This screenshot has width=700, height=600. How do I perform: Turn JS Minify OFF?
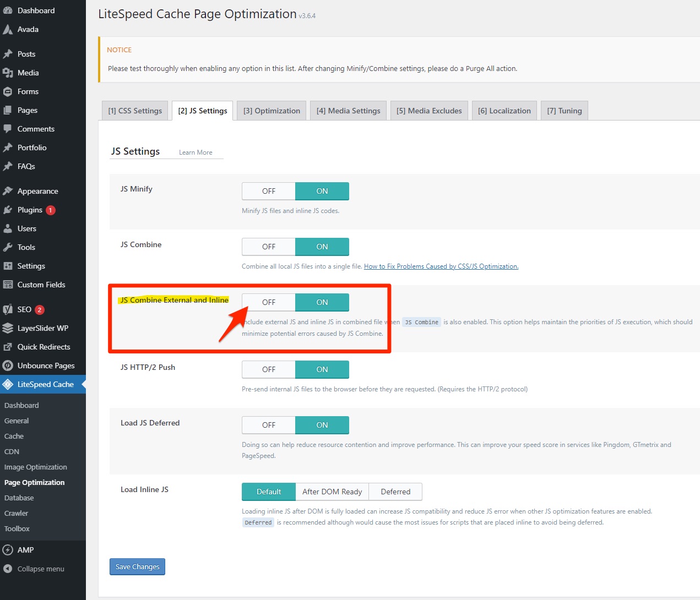pyautogui.click(x=269, y=191)
